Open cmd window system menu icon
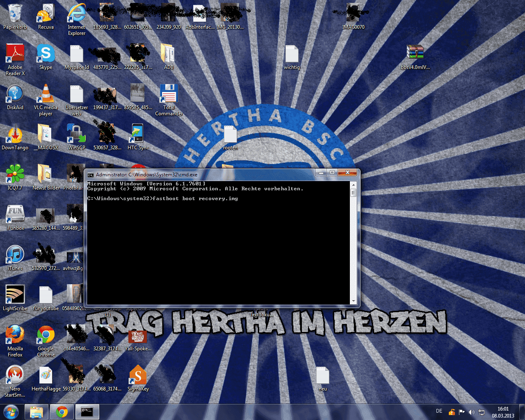The image size is (525, 420). [91, 175]
